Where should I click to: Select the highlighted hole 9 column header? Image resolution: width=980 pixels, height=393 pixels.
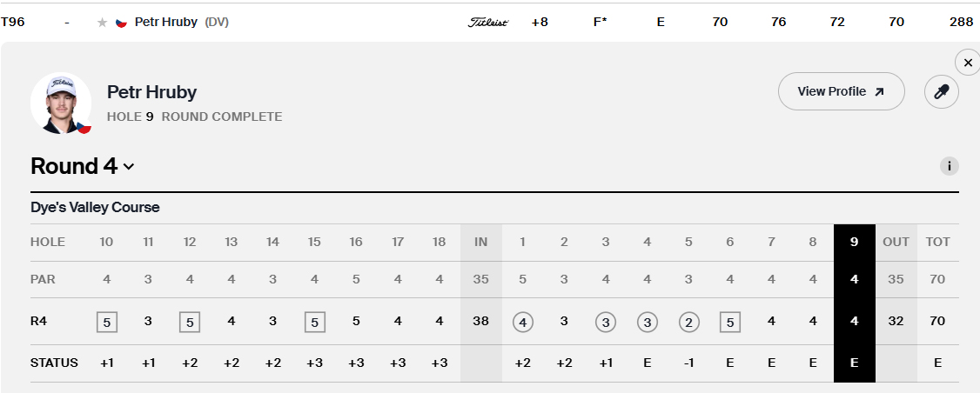(x=854, y=242)
